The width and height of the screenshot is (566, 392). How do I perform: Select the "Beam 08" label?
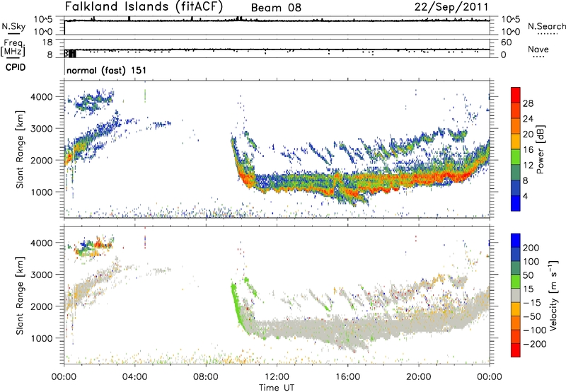[276, 8]
